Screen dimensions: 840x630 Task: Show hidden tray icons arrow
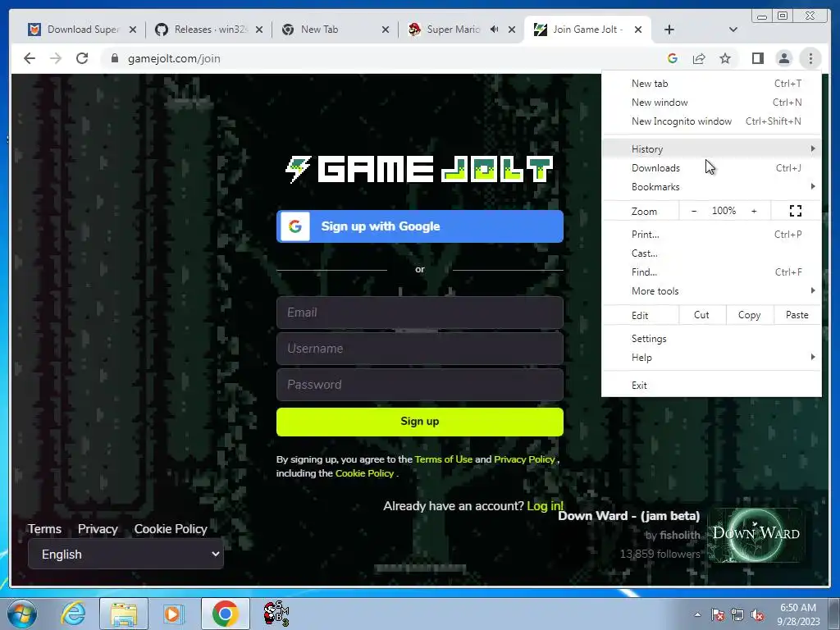click(x=697, y=615)
